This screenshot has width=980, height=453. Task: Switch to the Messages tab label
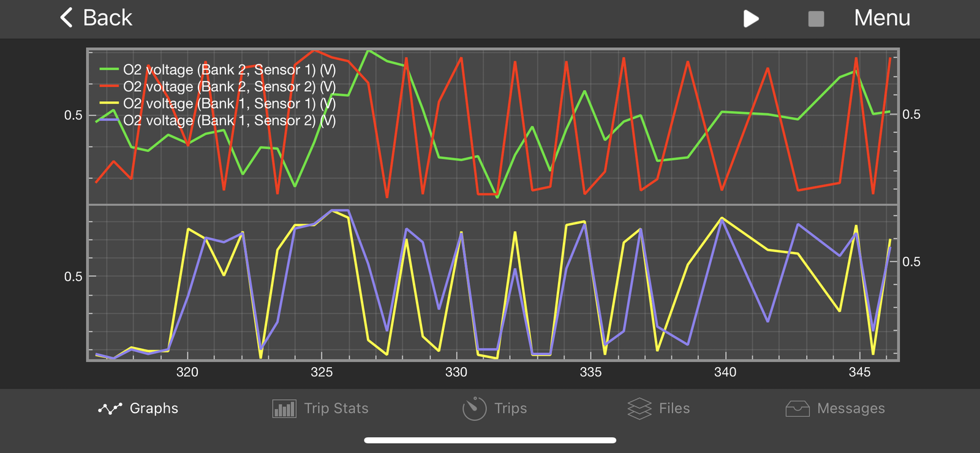click(x=851, y=409)
